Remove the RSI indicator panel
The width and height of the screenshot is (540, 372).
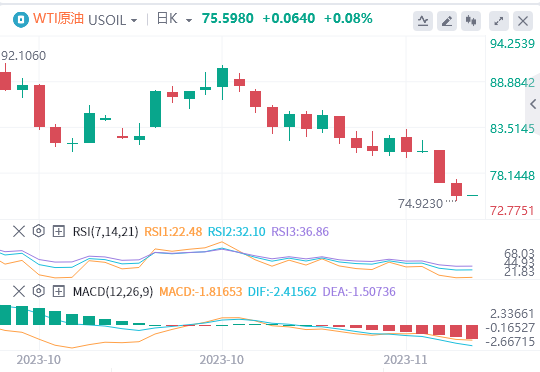(x=19, y=231)
